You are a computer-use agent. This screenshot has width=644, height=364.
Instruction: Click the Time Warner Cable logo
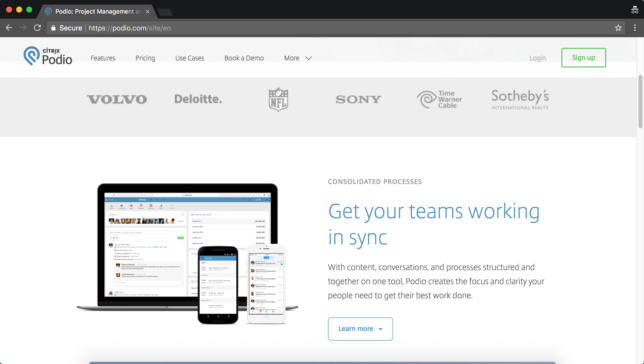tap(439, 99)
